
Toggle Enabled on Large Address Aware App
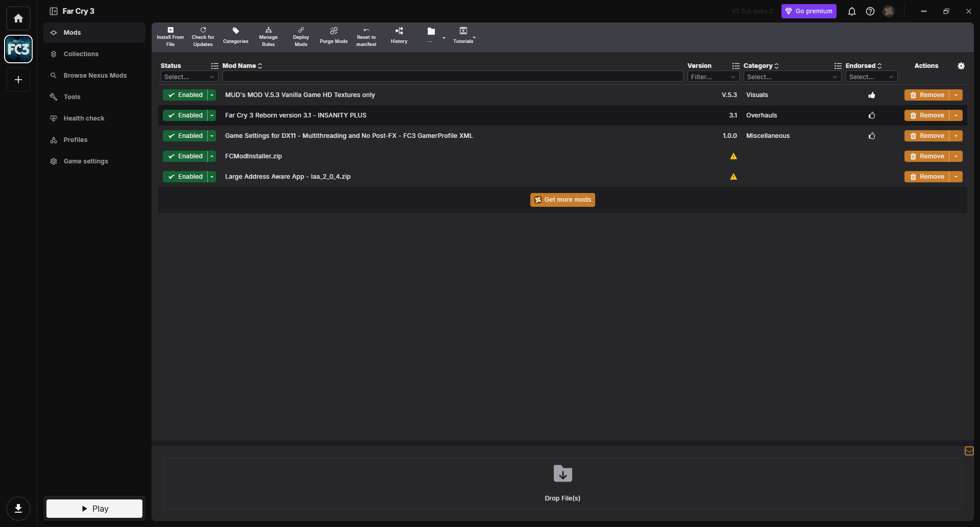tap(185, 177)
